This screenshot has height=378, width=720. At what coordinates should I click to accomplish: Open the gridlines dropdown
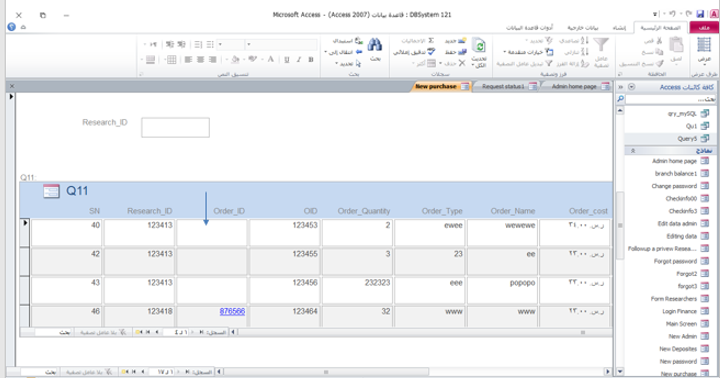click(171, 60)
